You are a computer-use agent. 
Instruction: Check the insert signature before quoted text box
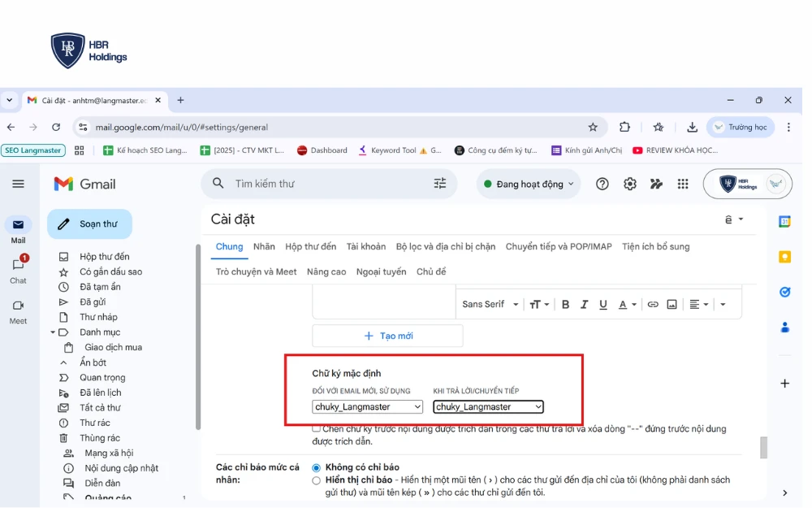pyautogui.click(x=316, y=428)
